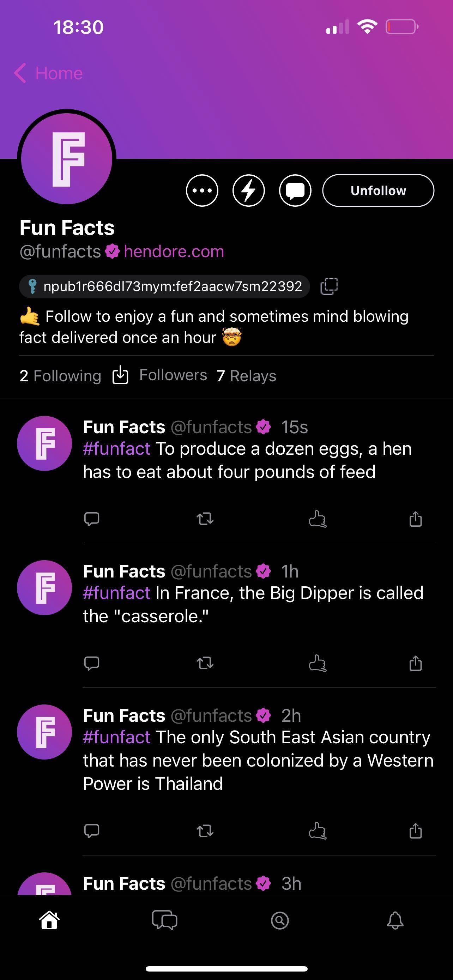Tap the zap lightning bolt icon
The height and width of the screenshot is (980, 453).
click(x=248, y=190)
